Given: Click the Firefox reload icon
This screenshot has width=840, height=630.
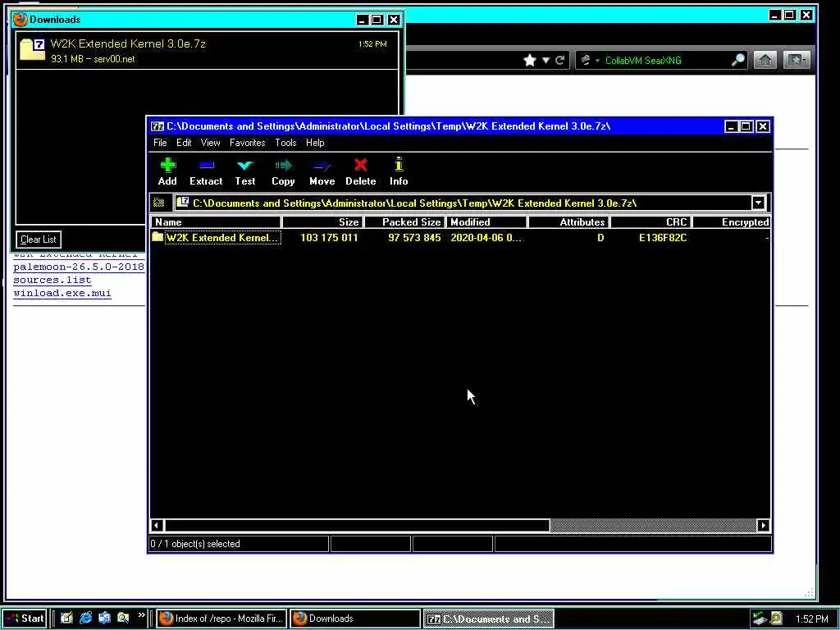Looking at the screenshot, I should click(x=559, y=60).
